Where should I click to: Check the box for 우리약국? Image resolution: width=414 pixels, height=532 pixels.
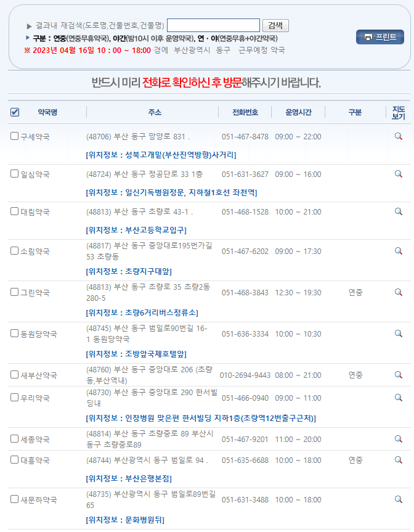pos(14,397)
